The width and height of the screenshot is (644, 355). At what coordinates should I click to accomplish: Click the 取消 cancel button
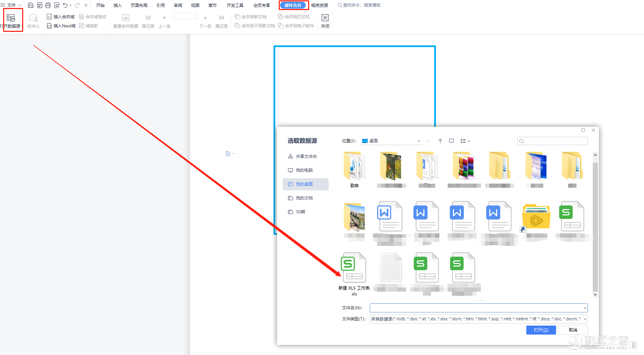[573, 330]
